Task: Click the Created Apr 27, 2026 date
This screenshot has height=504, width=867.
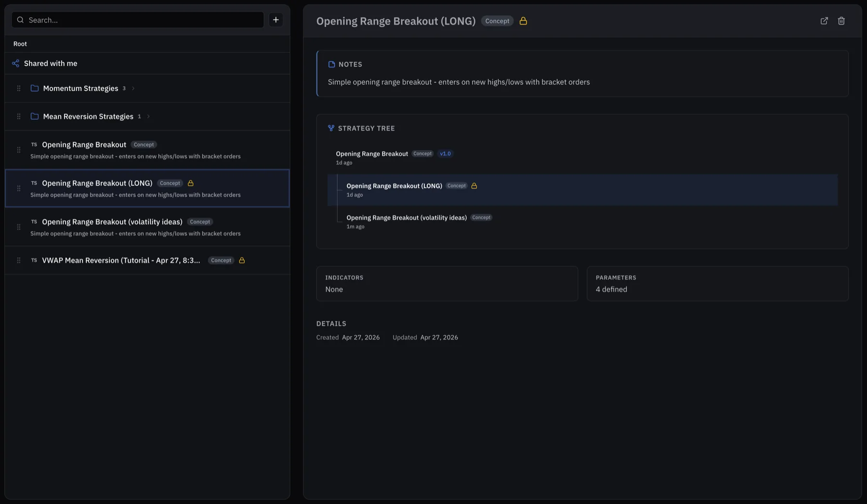Action: (x=361, y=337)
